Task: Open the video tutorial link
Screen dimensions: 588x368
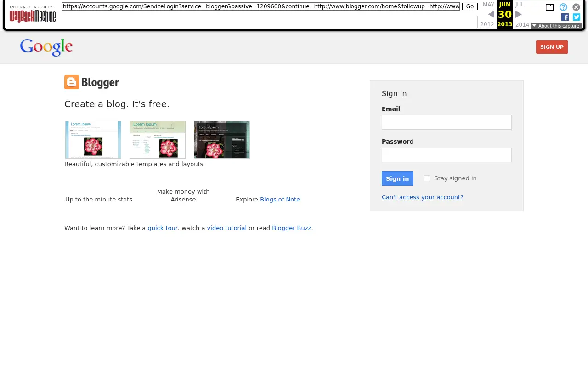Action: pos(227,228)
